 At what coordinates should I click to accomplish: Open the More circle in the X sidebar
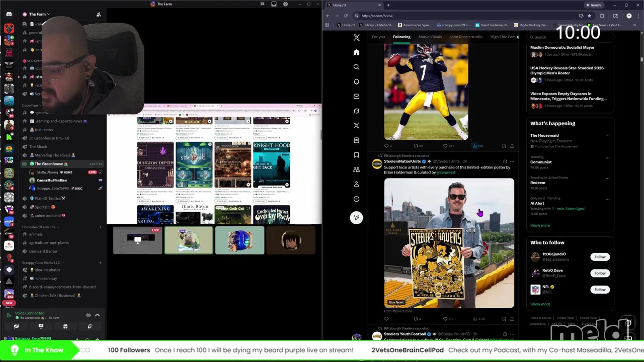click(x=356, y=199)
